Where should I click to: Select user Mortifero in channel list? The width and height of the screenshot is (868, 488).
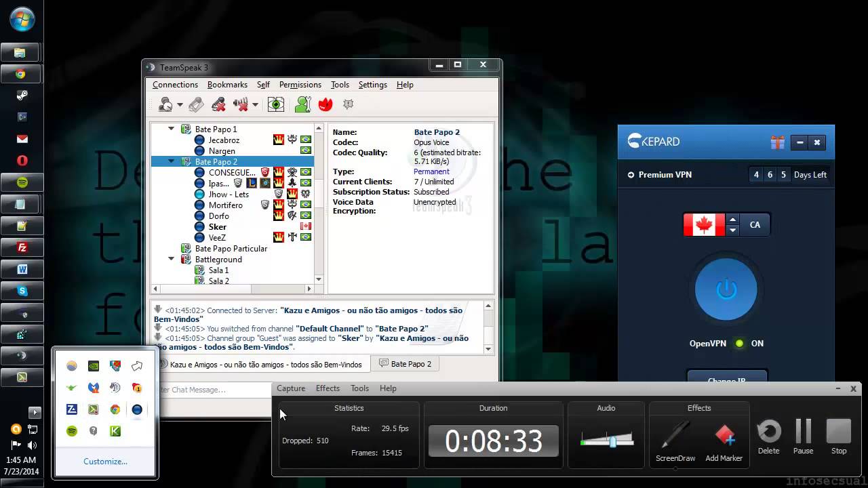(225, 205)
